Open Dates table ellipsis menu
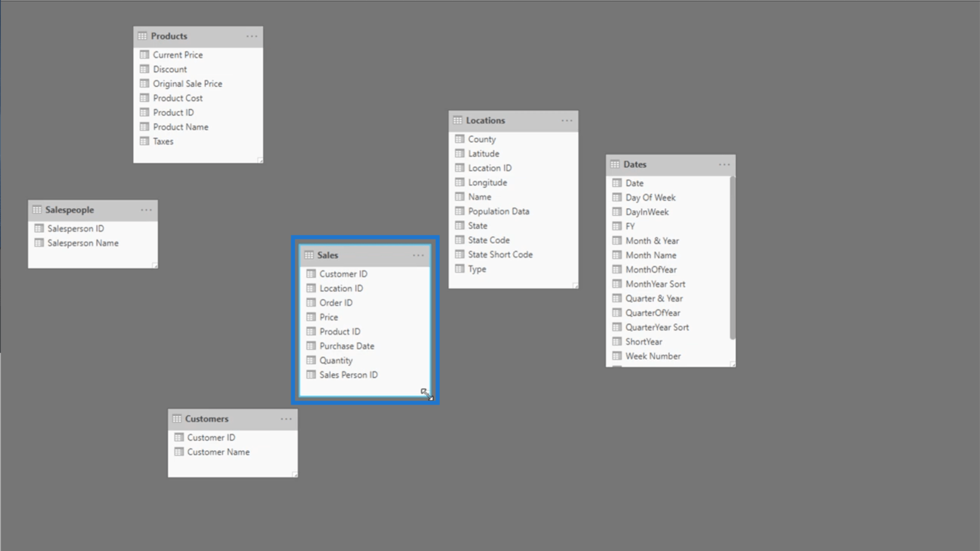Screen dimensions: 980x551 [x=724, y=164]
